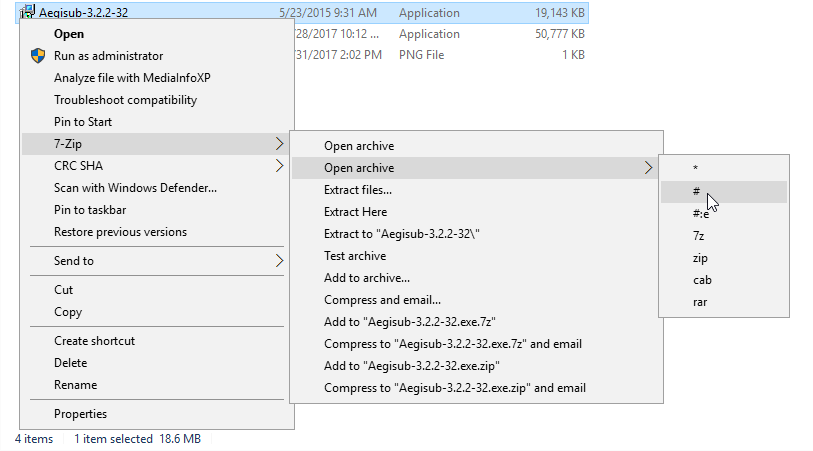Select Extract files...
The width and height of the screenshot is (813, 451).
(x=358, y=190)
